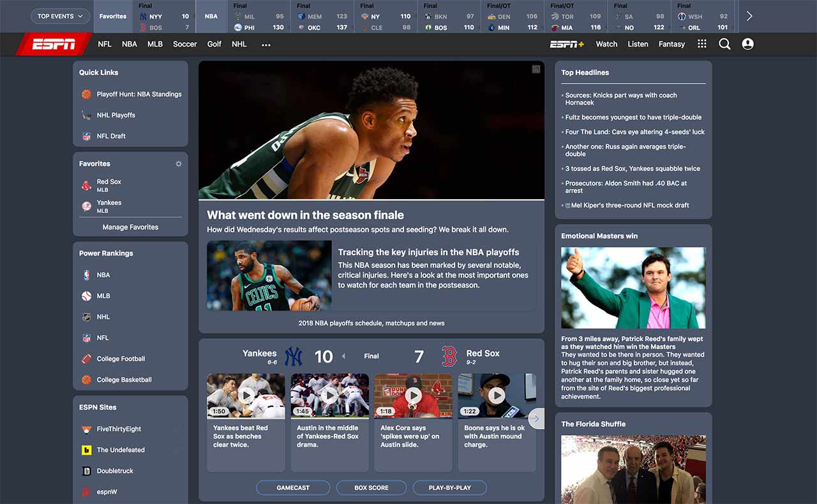Open the Tracking key injuries headline
Screen dimensions: 817x504
tap(428, 252)
